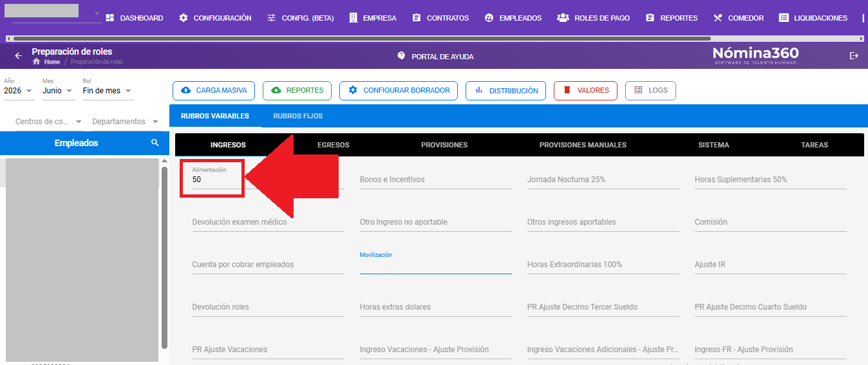Click the Liquidaciones list icon
The width and height of the screenshot is (868, 365).
[x=784, y=18]
